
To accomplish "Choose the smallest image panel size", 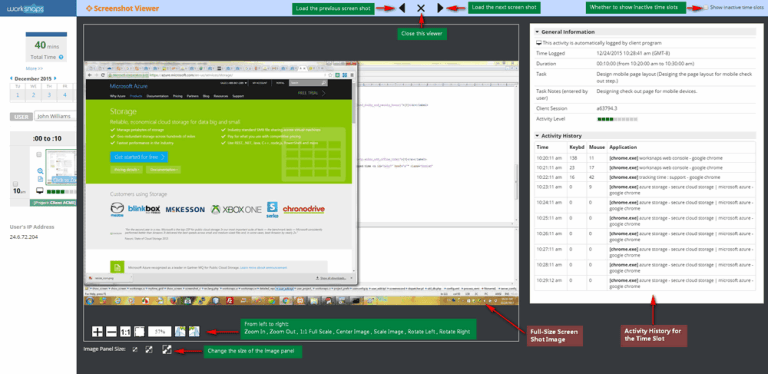I will tap(135, 350).
